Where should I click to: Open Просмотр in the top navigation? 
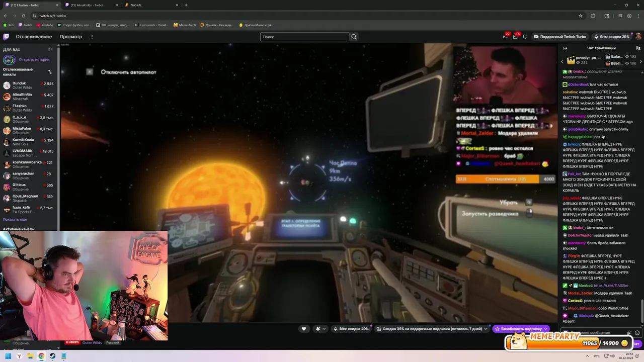pyautogui.click(x=71, y=37)
